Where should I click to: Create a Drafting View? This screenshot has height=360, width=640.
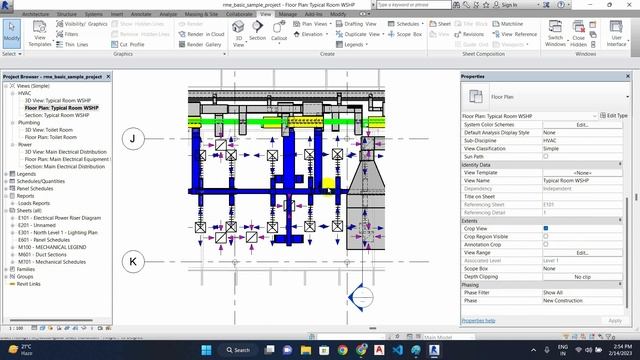coord(356,24)
